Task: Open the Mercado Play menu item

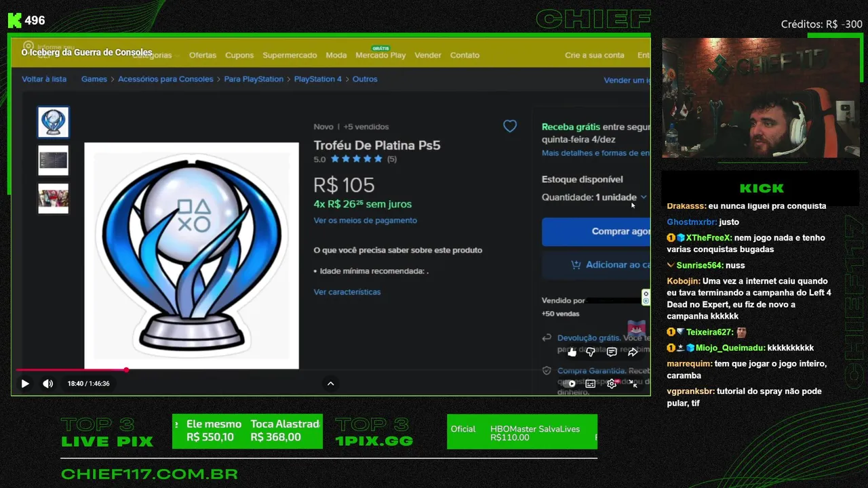Action: [380, 54]
